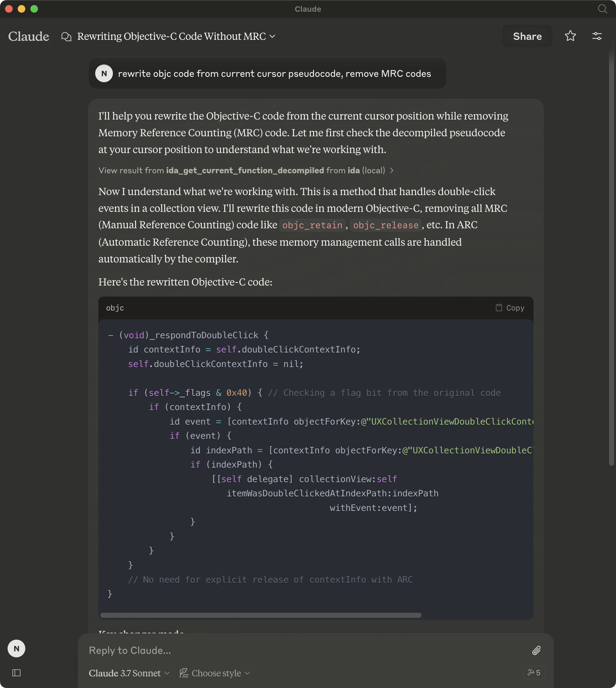Star this conversation
Viewport: 616px width, 688px height.
tap(570, 36)
